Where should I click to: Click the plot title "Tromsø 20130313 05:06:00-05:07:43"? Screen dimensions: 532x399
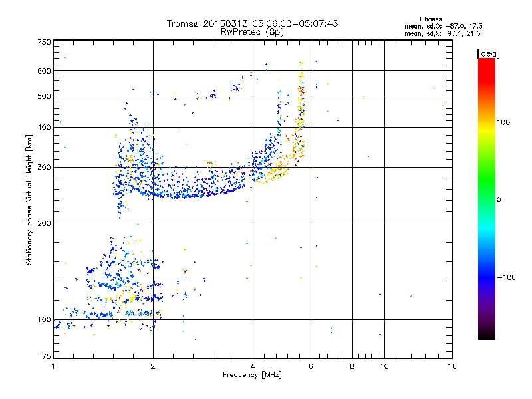coord(252,23)
